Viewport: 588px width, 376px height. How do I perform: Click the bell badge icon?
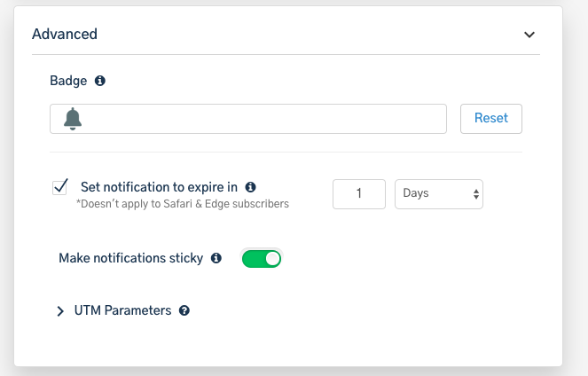(73, 119)
